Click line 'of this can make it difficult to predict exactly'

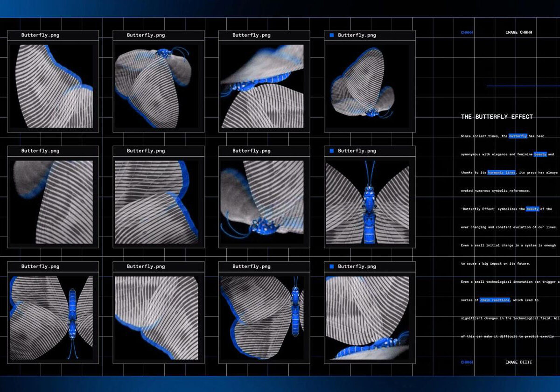point(507,336)
